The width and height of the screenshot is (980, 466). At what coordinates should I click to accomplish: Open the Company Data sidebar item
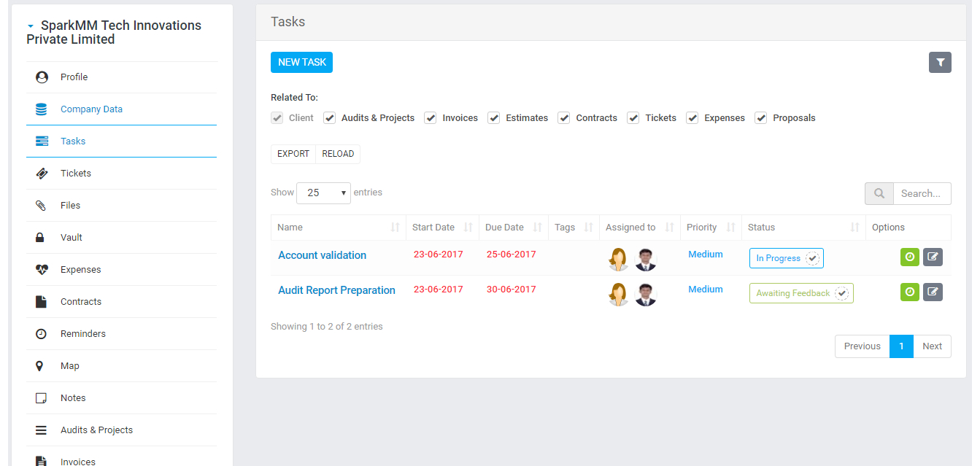[91, 109]
